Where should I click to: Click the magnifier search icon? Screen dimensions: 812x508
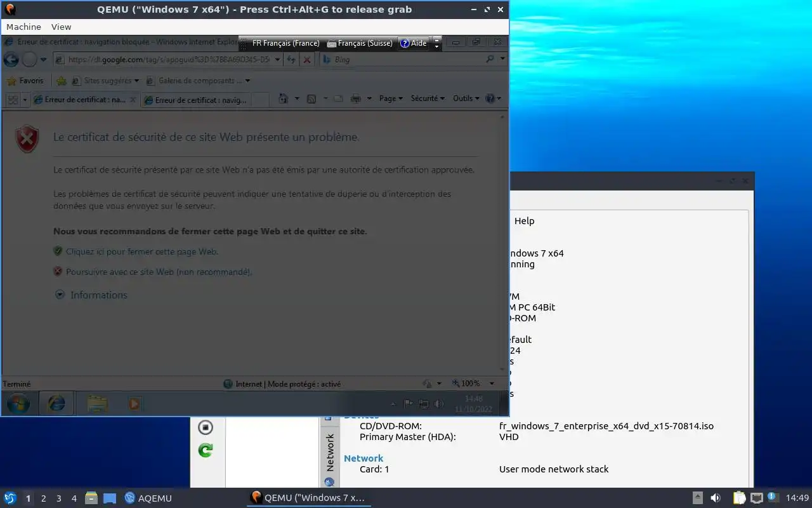(490, 59)
